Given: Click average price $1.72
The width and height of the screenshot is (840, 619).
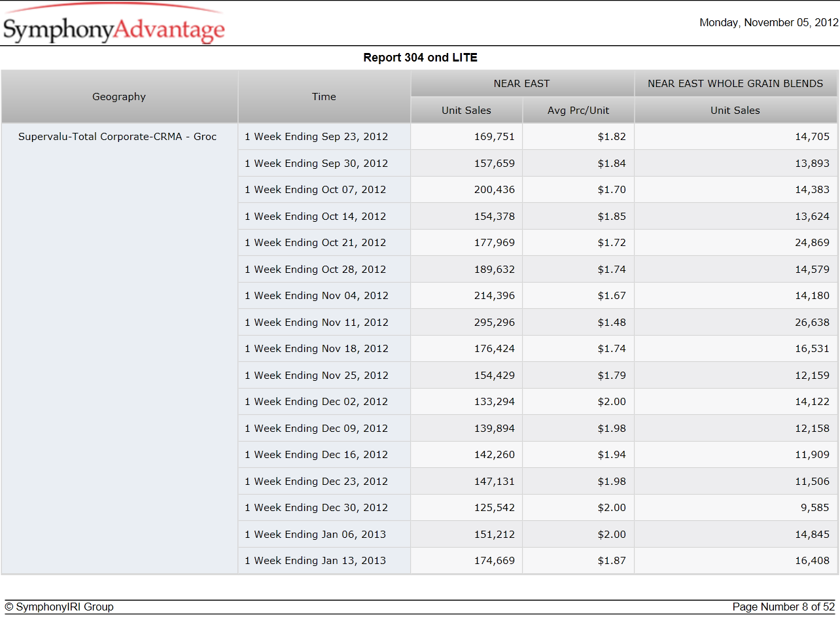Looking at the screenshot, I should (612, 243).
